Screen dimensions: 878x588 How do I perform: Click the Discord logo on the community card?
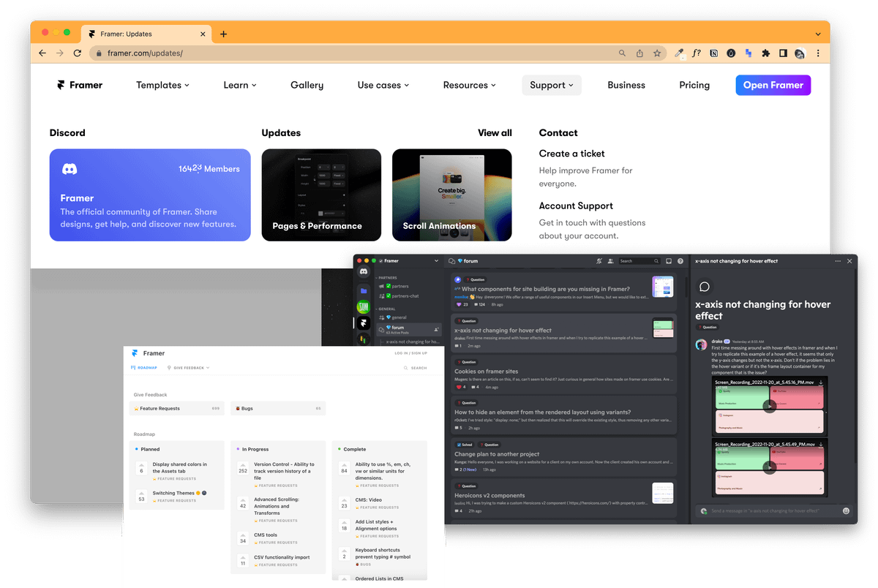[70, 169]
